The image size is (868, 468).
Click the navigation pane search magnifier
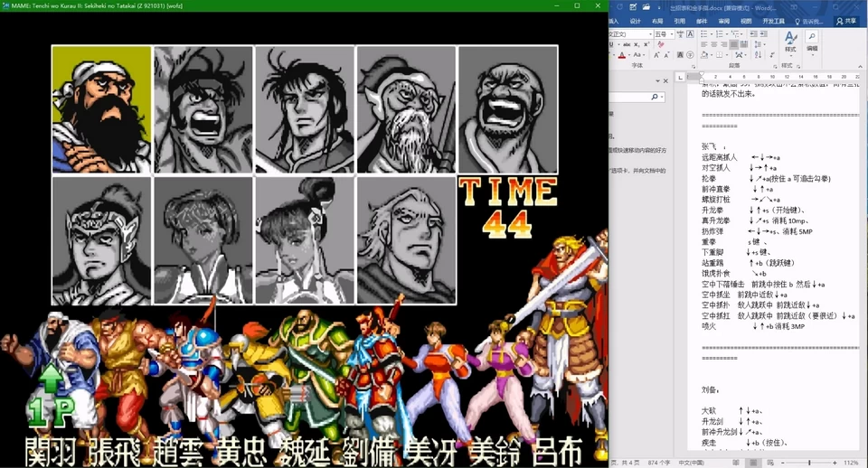(655, 97)
